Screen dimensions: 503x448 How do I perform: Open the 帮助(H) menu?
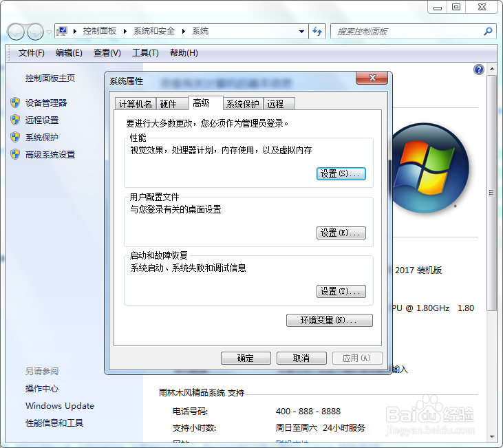[184, 53]
